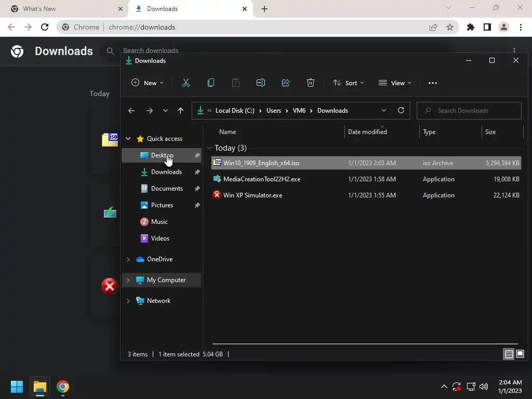Open the Sort dropdown menu
The image size is (532, 399).
349,83
